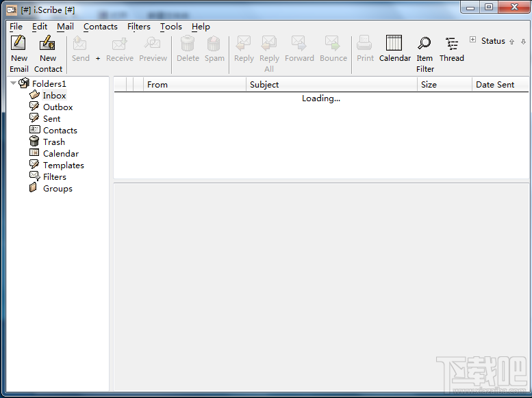Open the Trash folder

(x=54, y=142)
